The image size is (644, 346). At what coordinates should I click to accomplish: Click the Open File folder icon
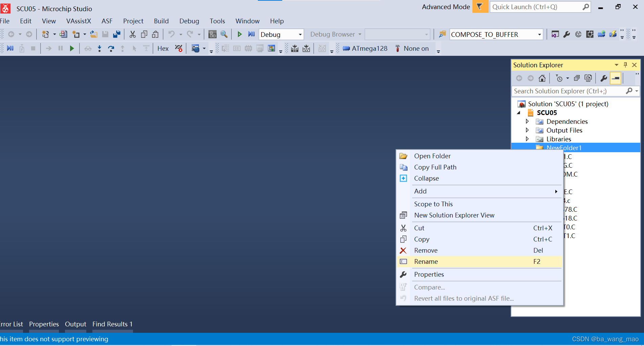pyautogui.click(x=94, y=34)
